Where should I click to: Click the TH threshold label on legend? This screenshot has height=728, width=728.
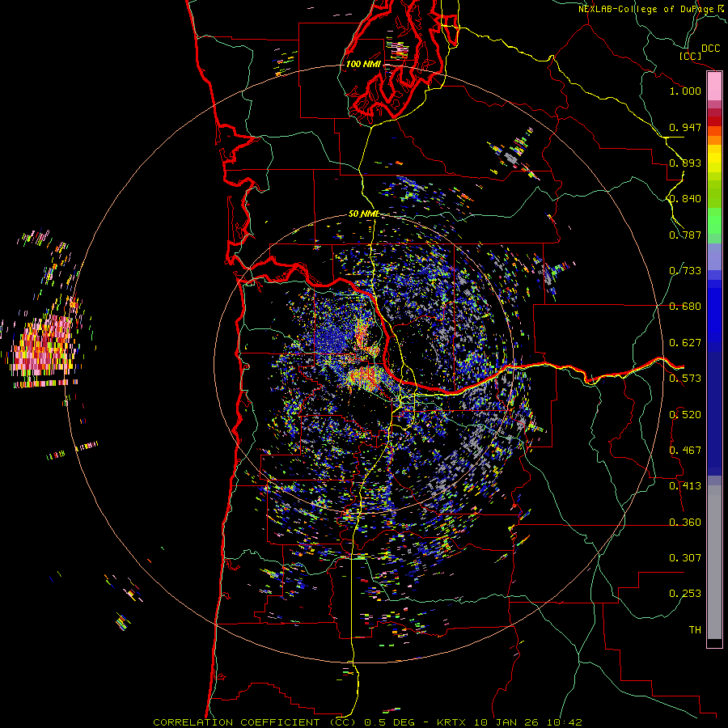click(x=695, y=630)
